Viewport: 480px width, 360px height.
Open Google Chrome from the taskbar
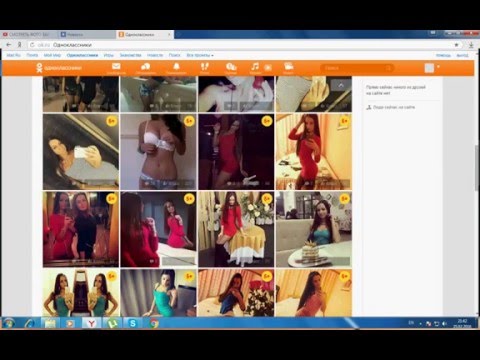pyautogui.click(x=154, y=323)
